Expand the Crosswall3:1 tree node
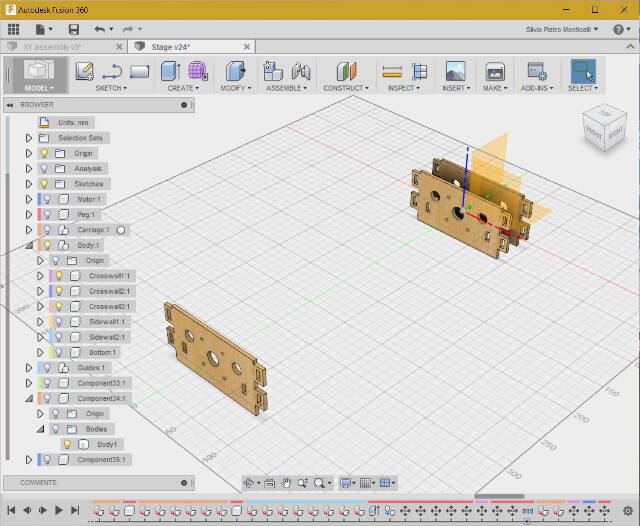 coord(40,306)
